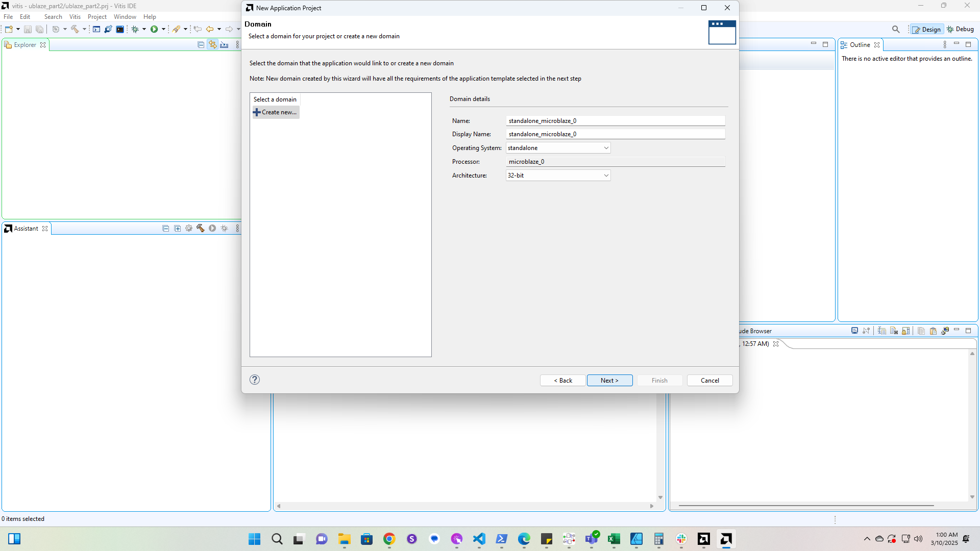The height and width of the screenshot is (551, 980).
Task: Click the dialog help question mark icon
Action: click(255, 380)
